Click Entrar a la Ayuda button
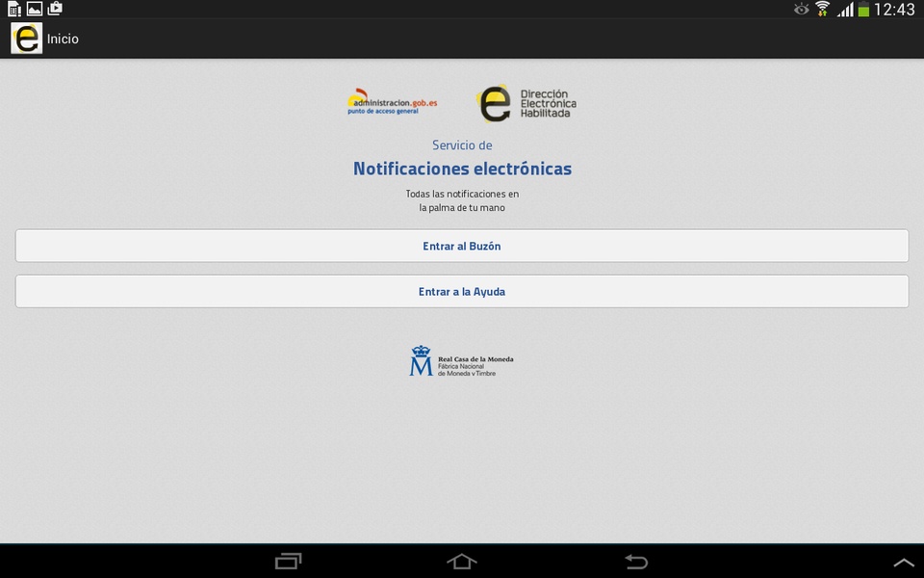 (x=462, y=291)
